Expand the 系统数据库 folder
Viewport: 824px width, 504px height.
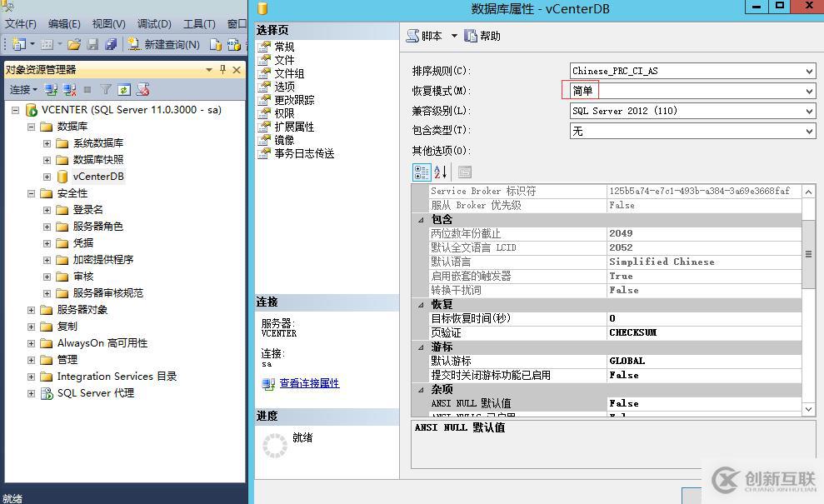click(x=47, y=142)
